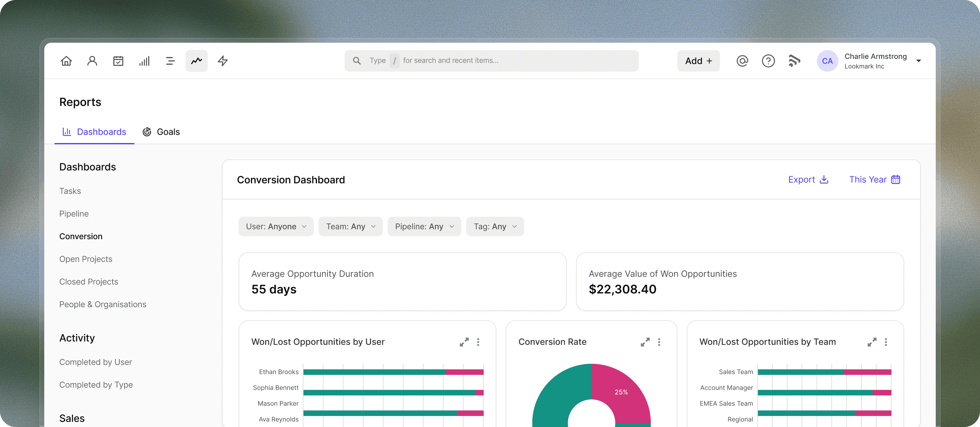Select the highlighted insights trend icon
The image size is (980, 427).
[x=196, y=60]
